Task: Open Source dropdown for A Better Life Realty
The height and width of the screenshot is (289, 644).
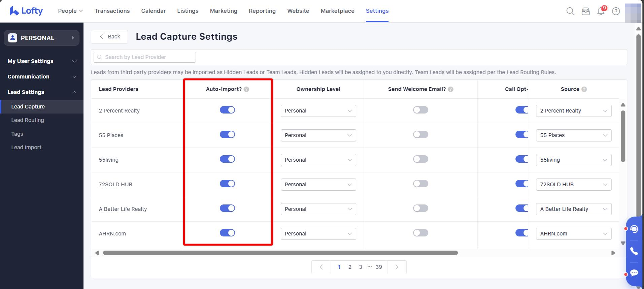Action: pos(573,209)
